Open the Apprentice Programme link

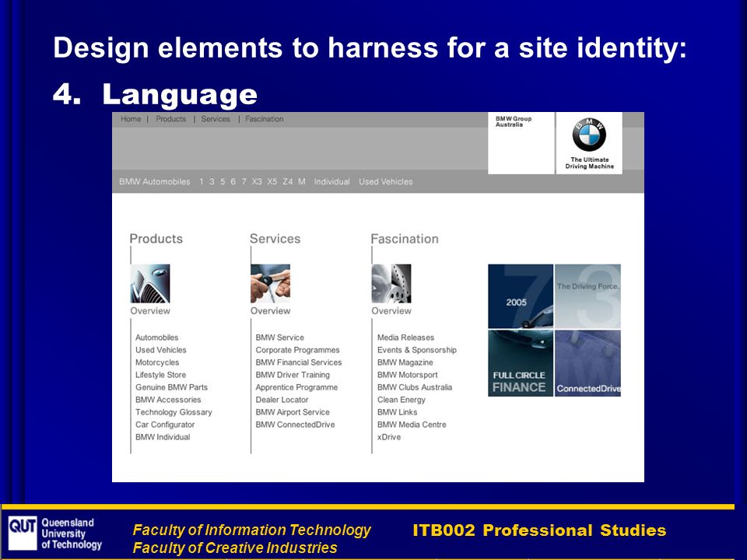[x=296, y=387]
